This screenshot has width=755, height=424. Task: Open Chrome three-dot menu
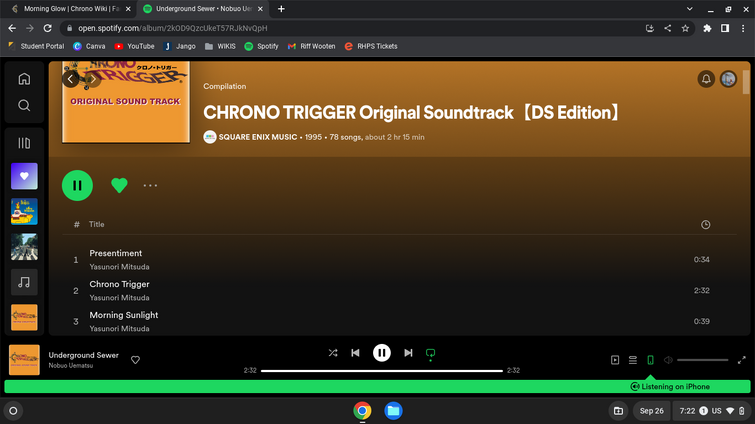tap(742, 28)
